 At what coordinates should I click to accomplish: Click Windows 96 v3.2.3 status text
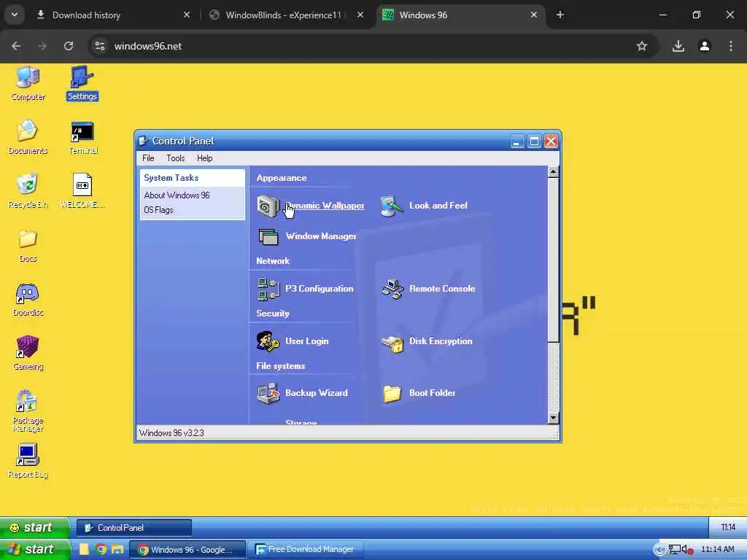[x=171, y=433]
